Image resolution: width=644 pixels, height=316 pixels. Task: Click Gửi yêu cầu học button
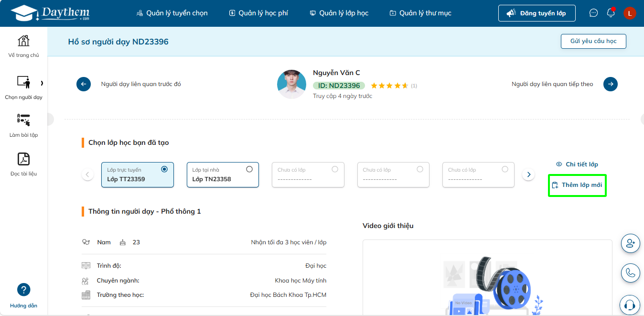click(x=593, y=41)
